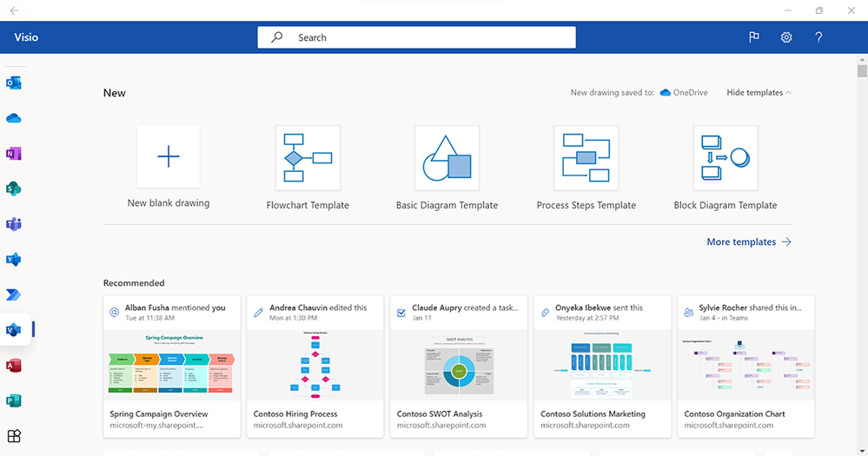Choose the Flowchart Template

click(x=308, y=169)
